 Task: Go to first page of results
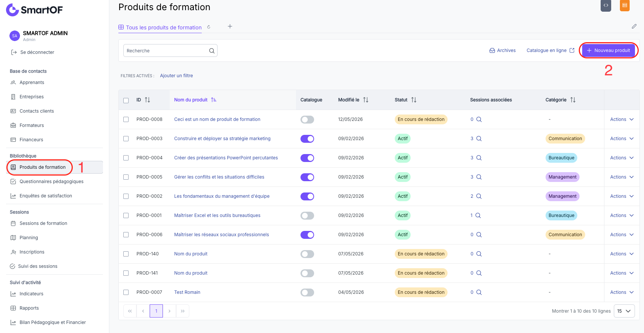[x=130, y=311]
